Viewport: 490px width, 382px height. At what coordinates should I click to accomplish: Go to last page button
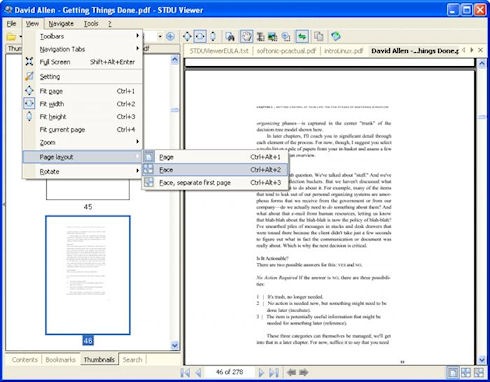(274, 372)
